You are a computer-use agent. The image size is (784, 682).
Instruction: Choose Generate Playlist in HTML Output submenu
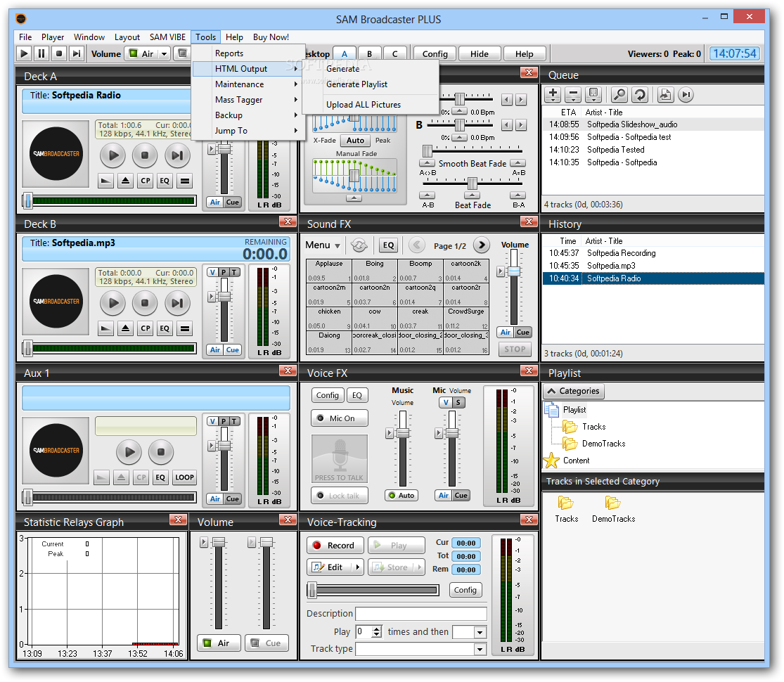(x=371, y=84)
